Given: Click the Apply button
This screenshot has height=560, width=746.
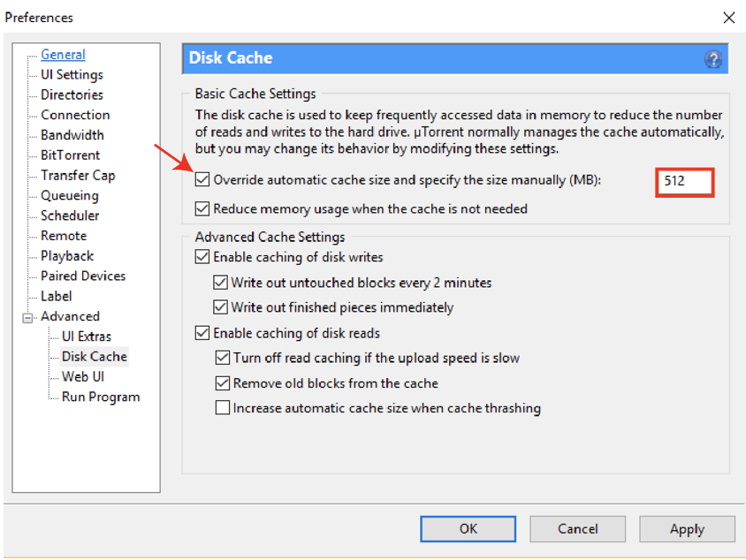Looking at the screenshot, I should tap(687, 528).
